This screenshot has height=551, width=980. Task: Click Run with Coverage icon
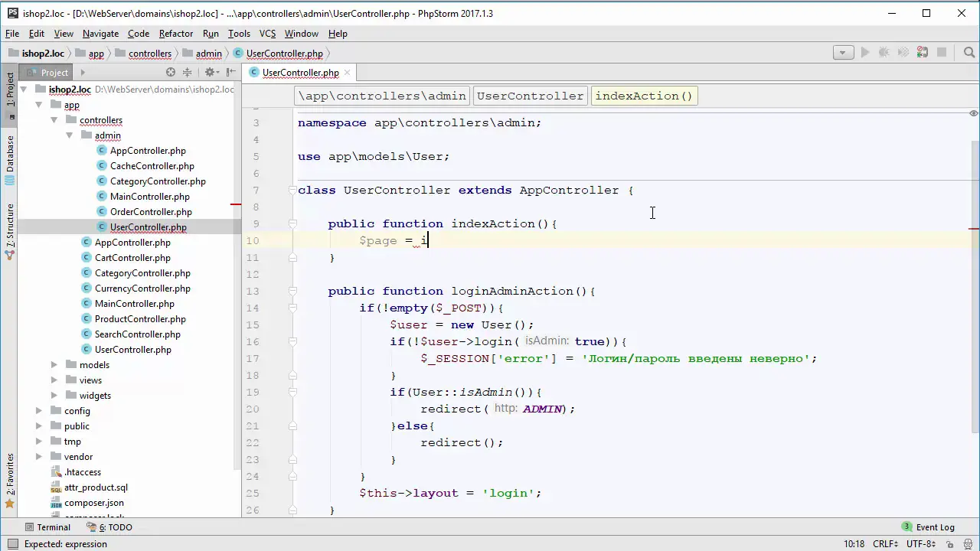pos(903,53)
